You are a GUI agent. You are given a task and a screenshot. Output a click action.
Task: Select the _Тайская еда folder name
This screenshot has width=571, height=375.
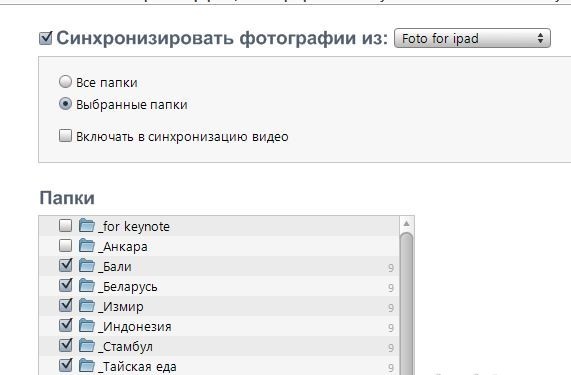(x=138, y=367)
